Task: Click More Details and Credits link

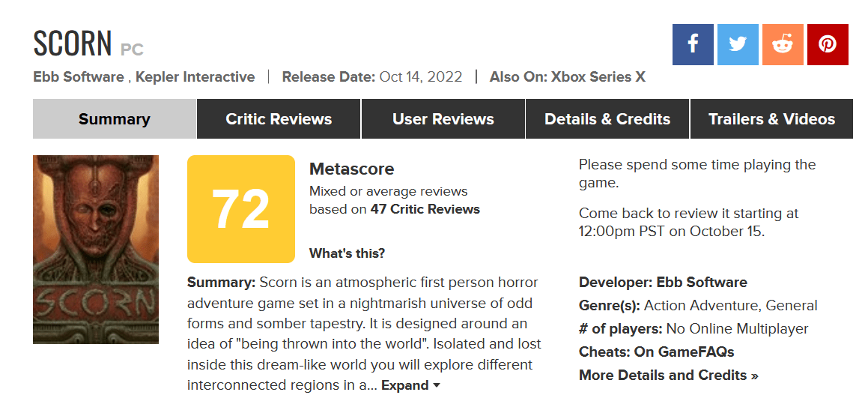Action: 669,376
